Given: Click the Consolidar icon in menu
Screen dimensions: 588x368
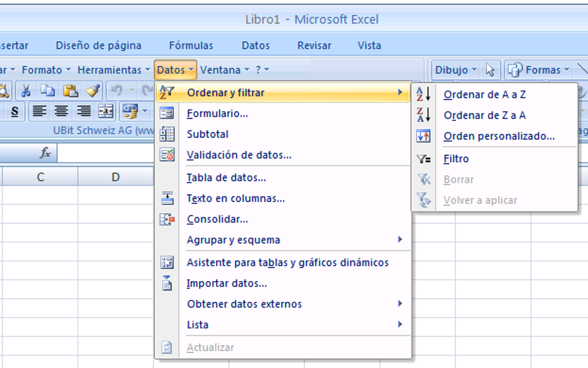Looking at the screenshot, I should click(167, 219).
